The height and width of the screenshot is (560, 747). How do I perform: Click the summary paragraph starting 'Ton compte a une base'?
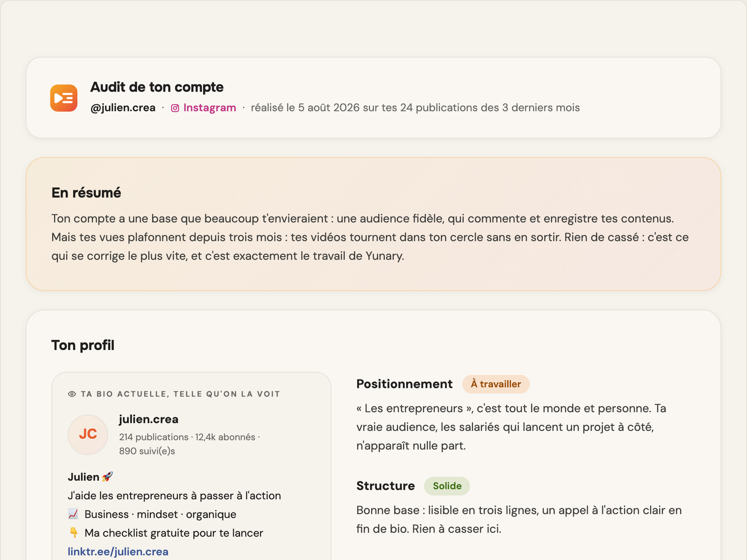(x=370, y=237)
